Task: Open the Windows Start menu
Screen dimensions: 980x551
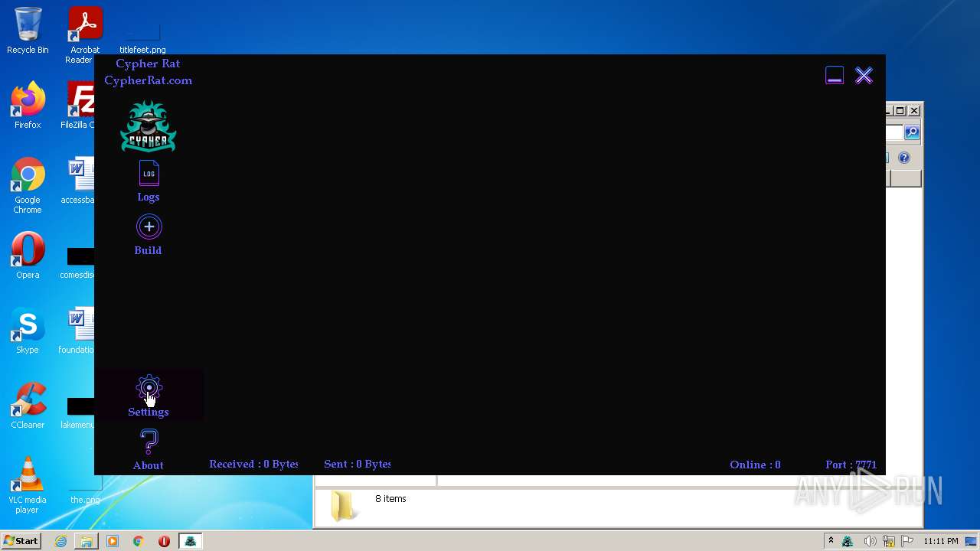Action: click(21, 540)
